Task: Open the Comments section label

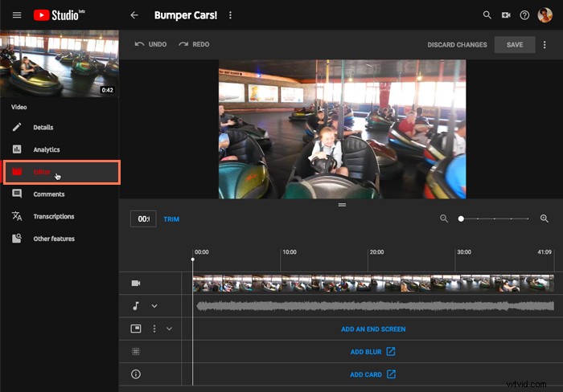Action: click(49, 194)
